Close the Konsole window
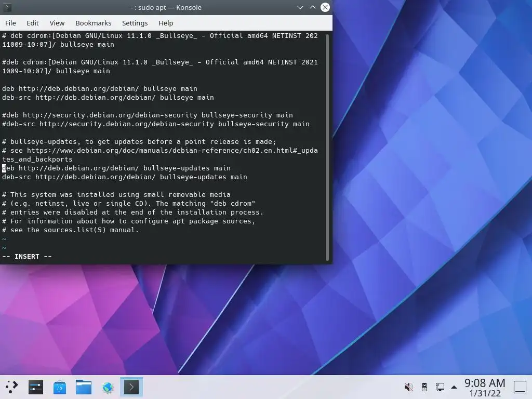 [325, 7]
